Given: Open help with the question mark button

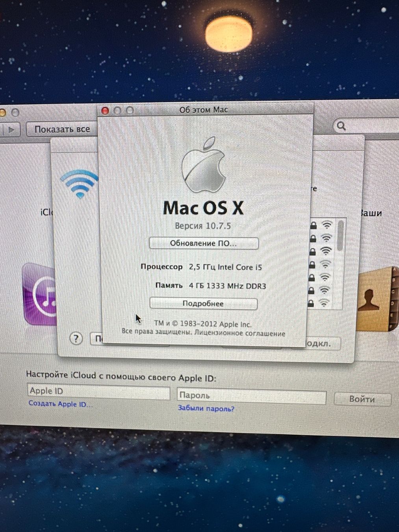Looking at the screenshot, I should (76, 339).
